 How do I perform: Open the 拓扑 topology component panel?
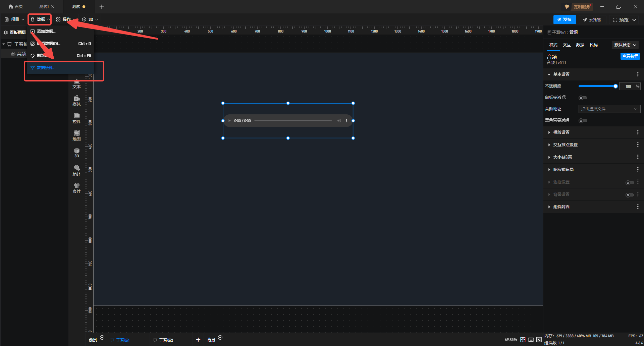point(76,170)
